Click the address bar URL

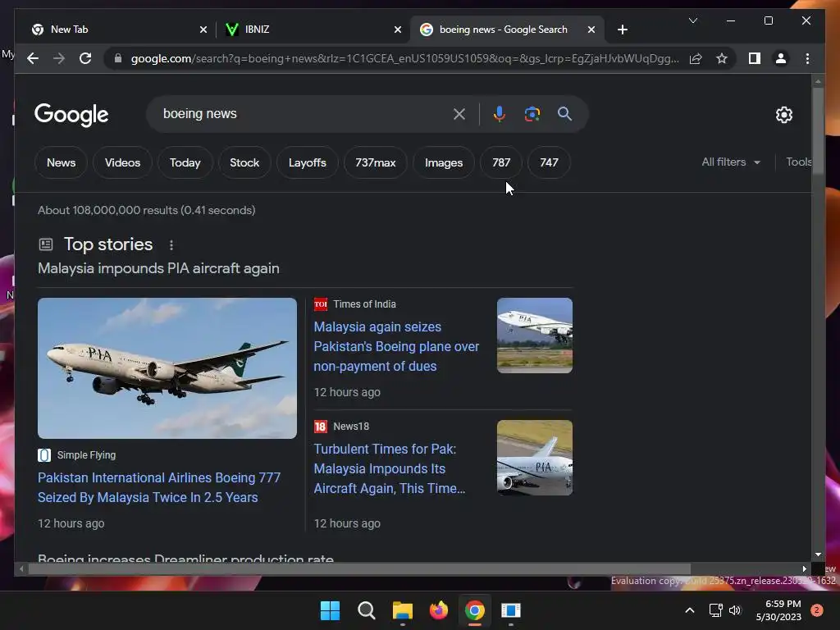404,58
